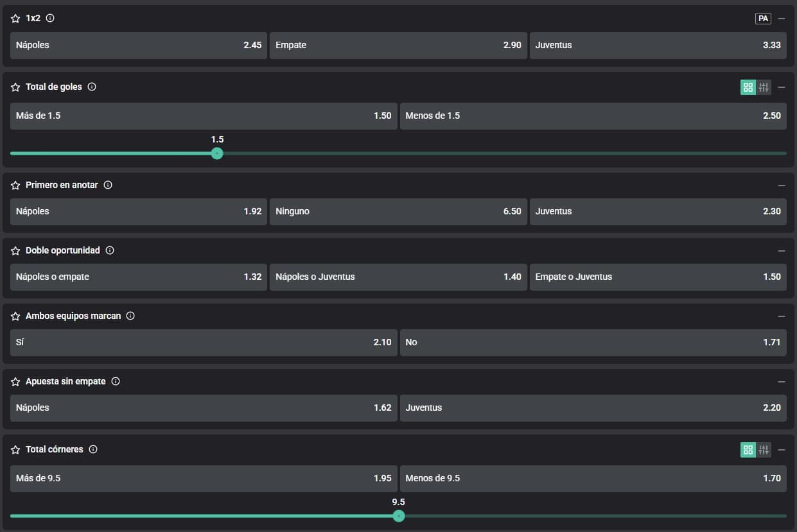Star the Total córneres market
This screenshot has height=532, width=797.
pyautogui.click(x=15, y=450)
